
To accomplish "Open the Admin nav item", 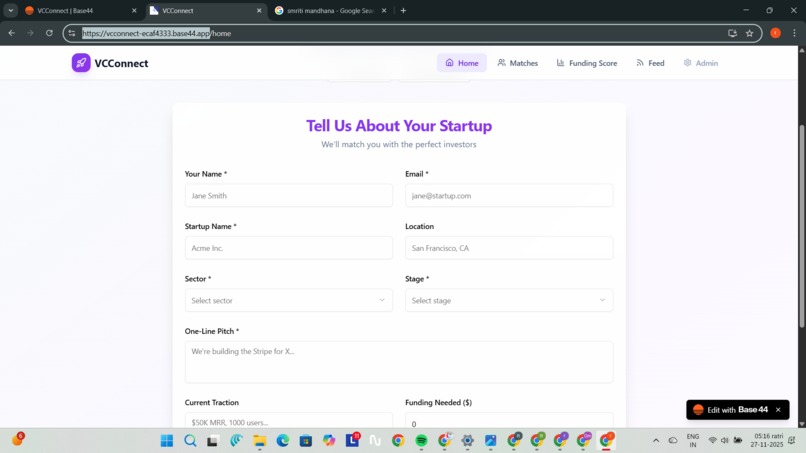I will pos(701,63).
